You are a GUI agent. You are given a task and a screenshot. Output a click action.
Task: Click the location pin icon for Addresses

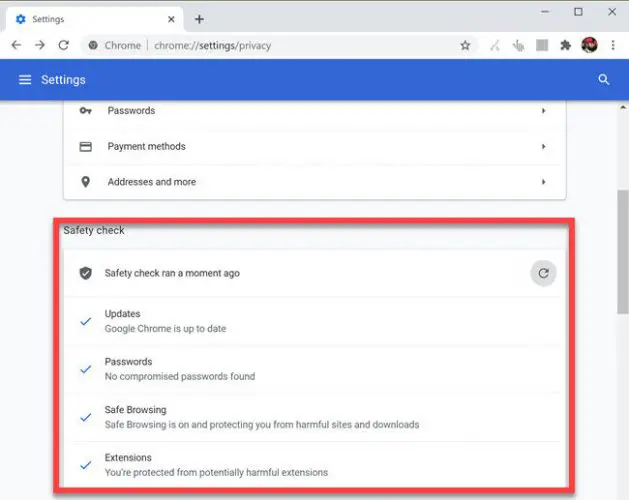[85, 182]
